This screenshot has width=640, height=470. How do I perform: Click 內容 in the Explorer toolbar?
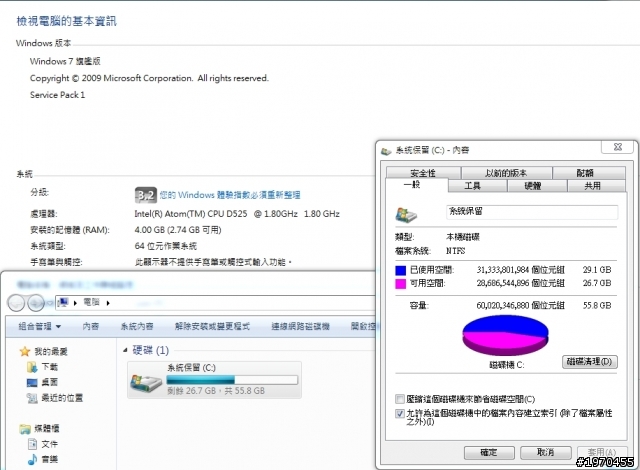click(x=91, y=326)
